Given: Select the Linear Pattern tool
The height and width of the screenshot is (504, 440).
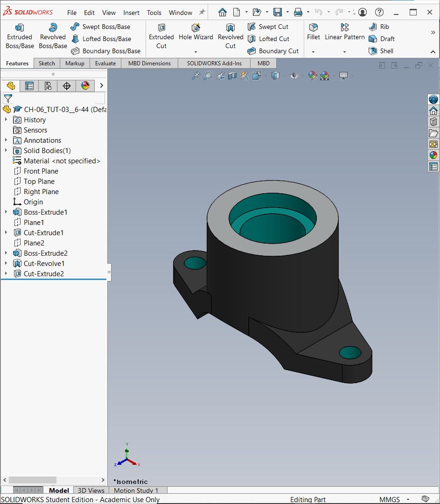Looking at the screenshot, I should click(344, 32).
